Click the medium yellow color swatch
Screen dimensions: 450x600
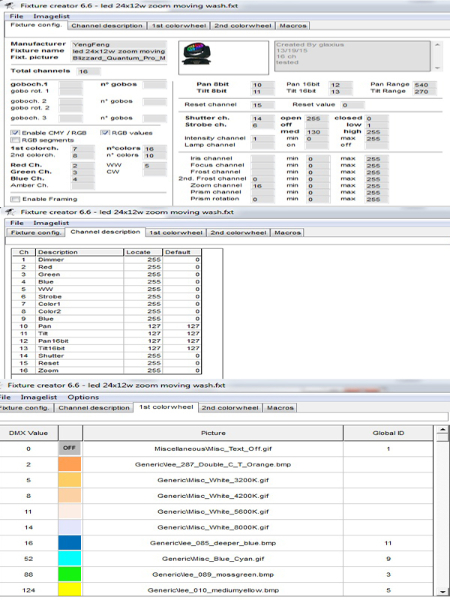(x=70, y=589)
